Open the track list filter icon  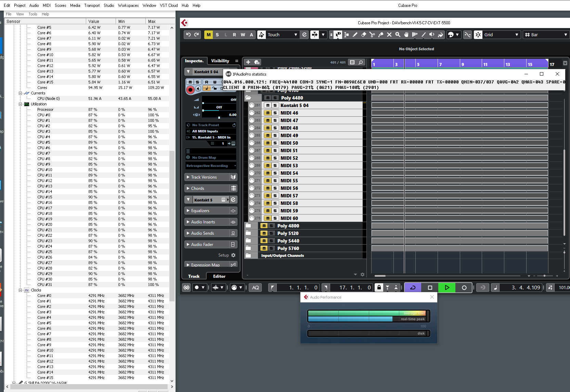click(x=352, y=62)
